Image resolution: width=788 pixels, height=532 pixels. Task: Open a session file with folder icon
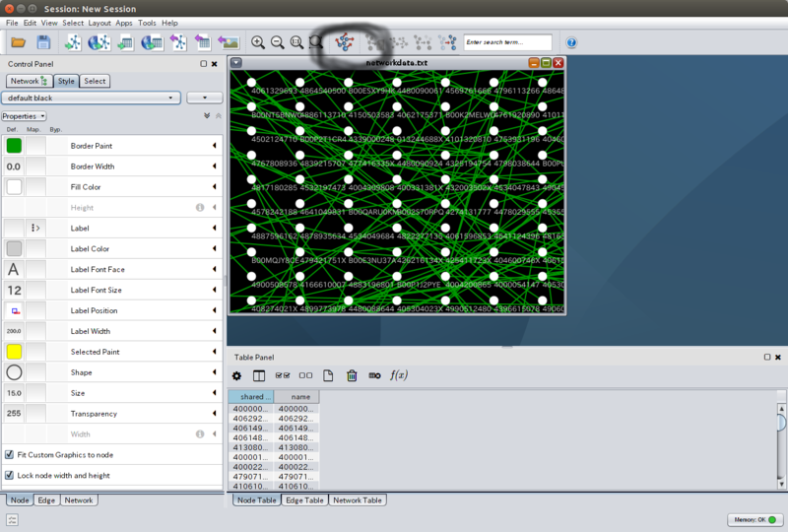click(19, 42)
